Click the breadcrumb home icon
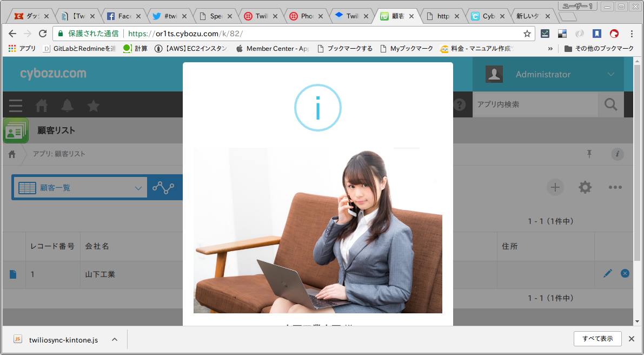Screen dimensions: 644x355 point(12,154)
